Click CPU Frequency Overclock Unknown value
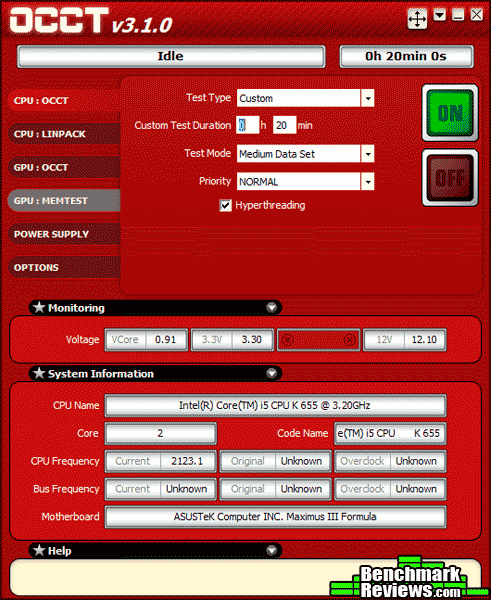This screenshot has width=491, height=600. (x=416, y=461)
